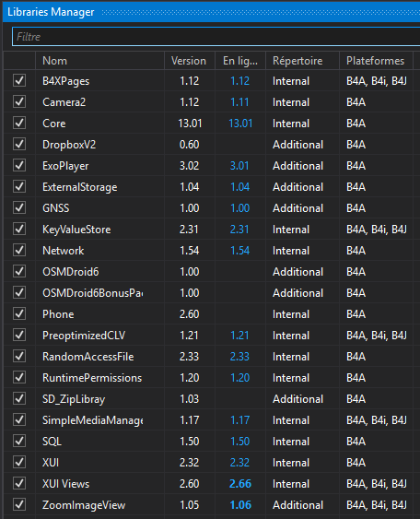420x519 pixels.
Task: Toggle the KeyValueStore checkbox
Action: coord(19,229)
